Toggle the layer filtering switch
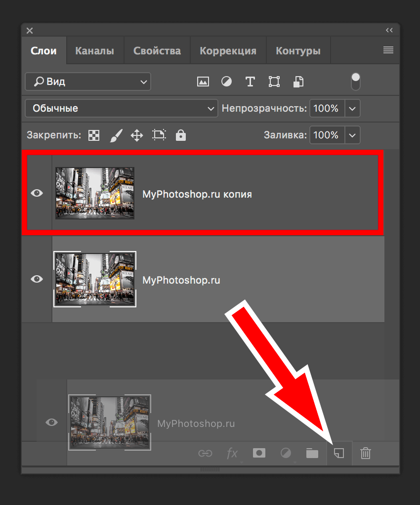 tap(355, 82)
